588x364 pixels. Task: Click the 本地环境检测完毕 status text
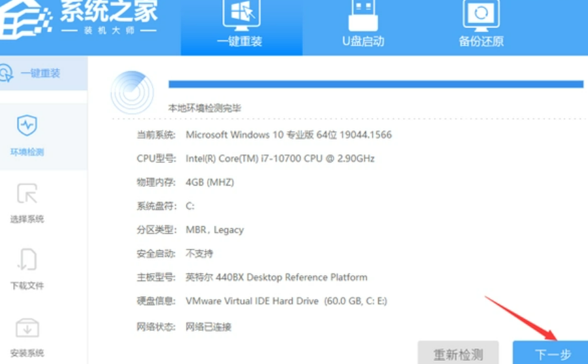204,108
